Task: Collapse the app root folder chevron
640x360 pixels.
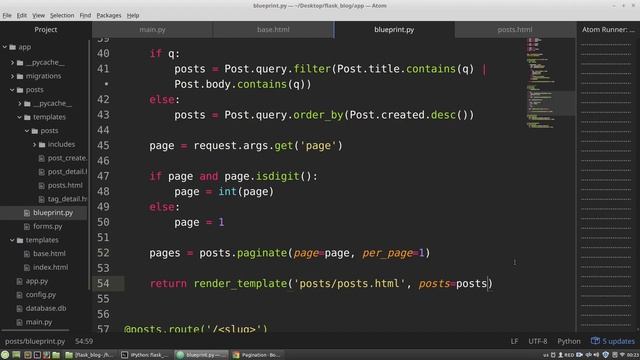Action: 5,47
